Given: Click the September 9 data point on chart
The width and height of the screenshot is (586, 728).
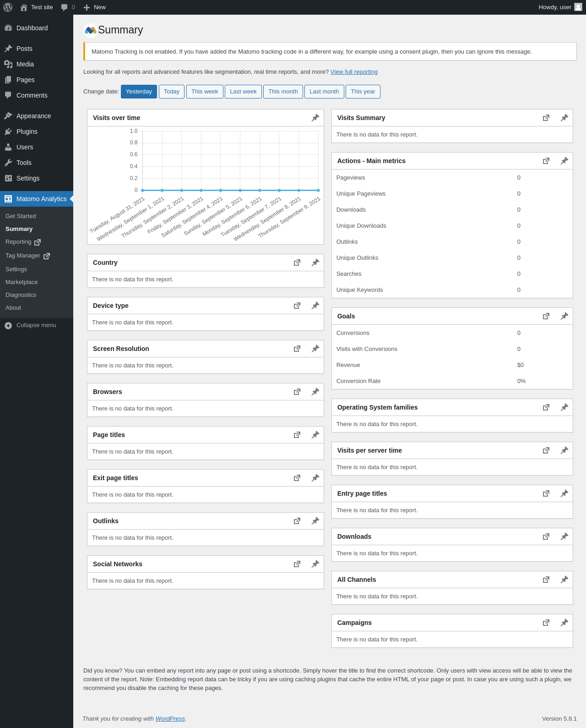Looking at the screenshot, I should 318,190.
